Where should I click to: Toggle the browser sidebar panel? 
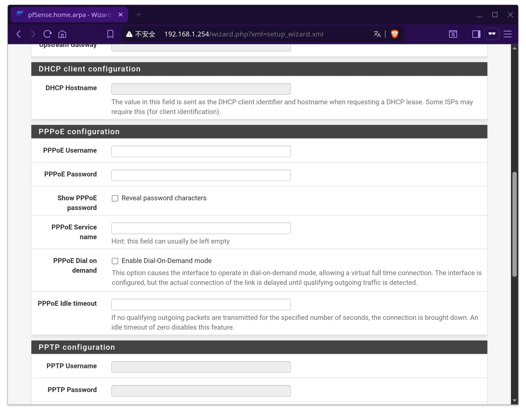(x=476, y=34)
